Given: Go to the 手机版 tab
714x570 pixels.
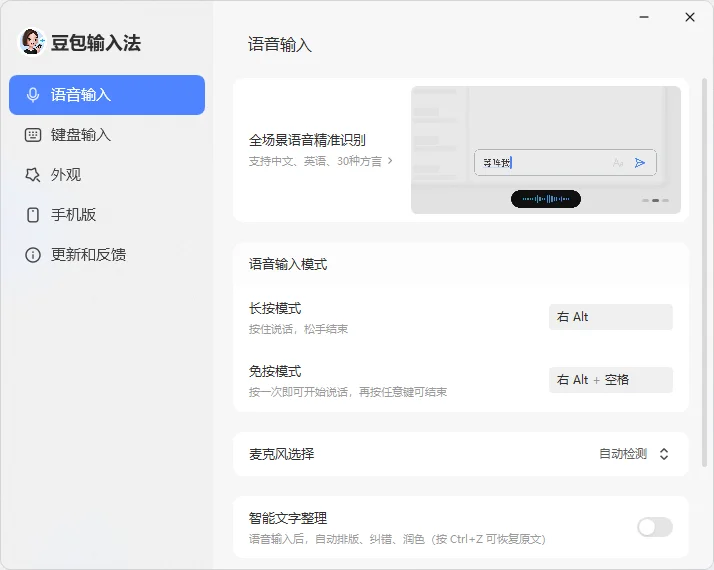Looking at the screenshot, I should (107, 214).
